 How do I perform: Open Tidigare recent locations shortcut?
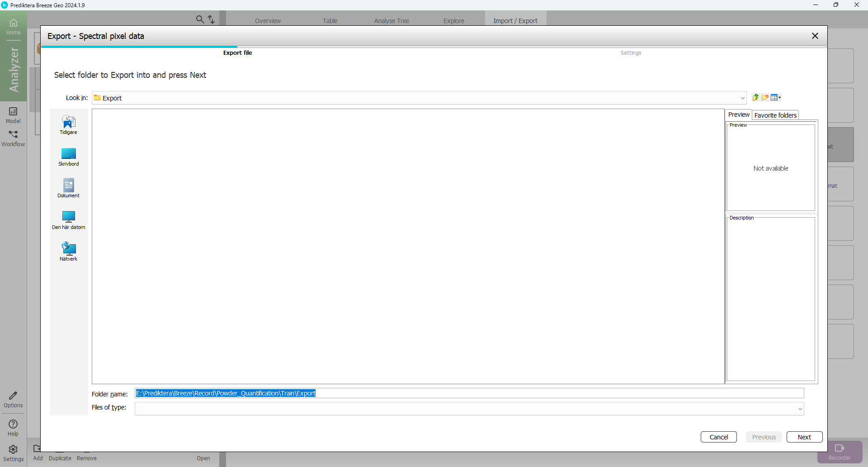click(x=68, y=125)
